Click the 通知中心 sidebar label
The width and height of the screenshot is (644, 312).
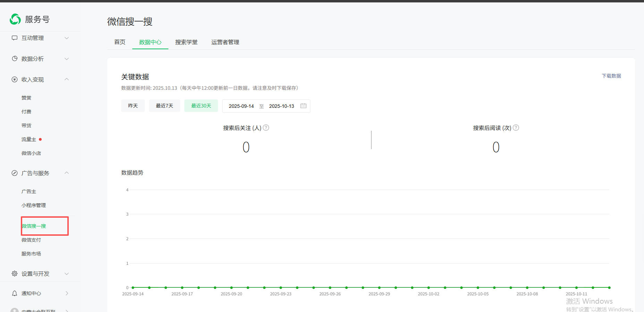tap(31, 293)
